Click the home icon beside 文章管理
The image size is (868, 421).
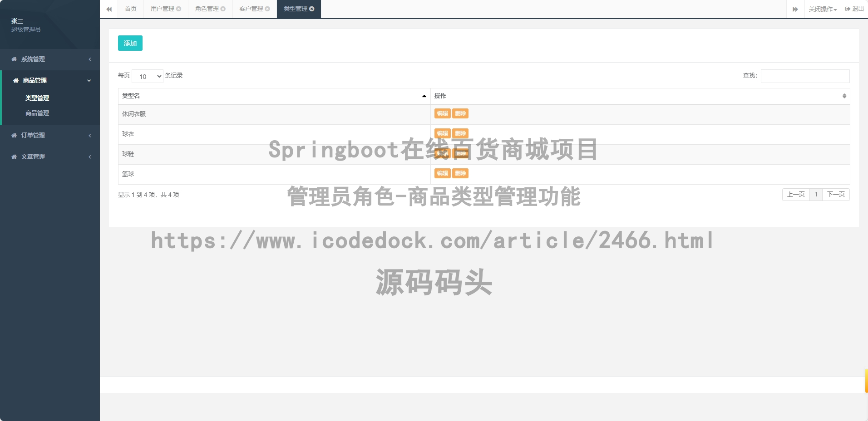click(x=14, y=157)
